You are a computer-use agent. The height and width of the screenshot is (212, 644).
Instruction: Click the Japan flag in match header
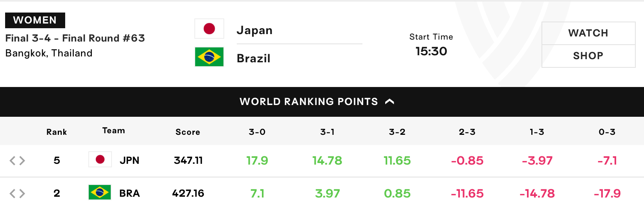[209, 29]
